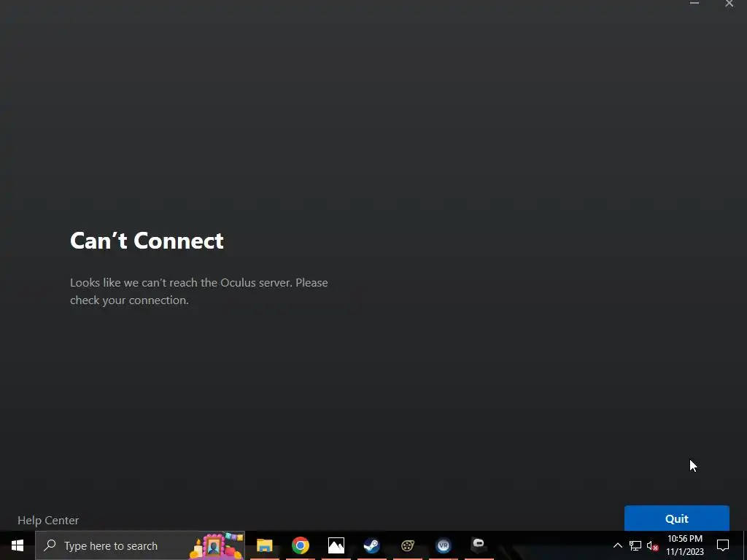The image size is (747, 560).
Task: Launch Google Chrome from the taskbar
Action: [300, 545]
